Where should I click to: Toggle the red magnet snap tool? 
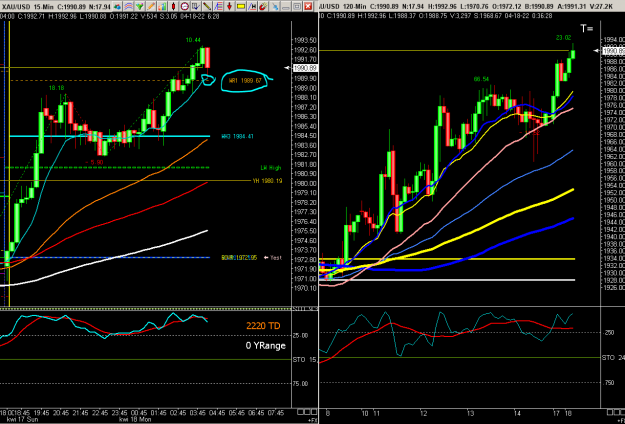tap(263, 6)
